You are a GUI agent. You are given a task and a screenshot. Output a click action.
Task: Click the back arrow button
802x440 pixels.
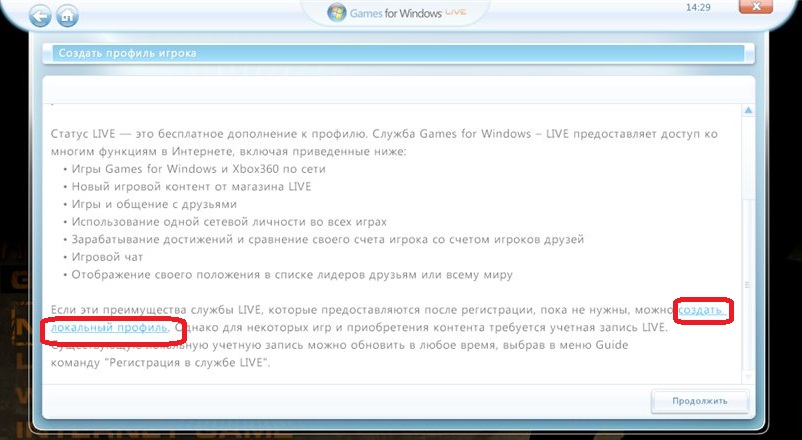[40, 15]
